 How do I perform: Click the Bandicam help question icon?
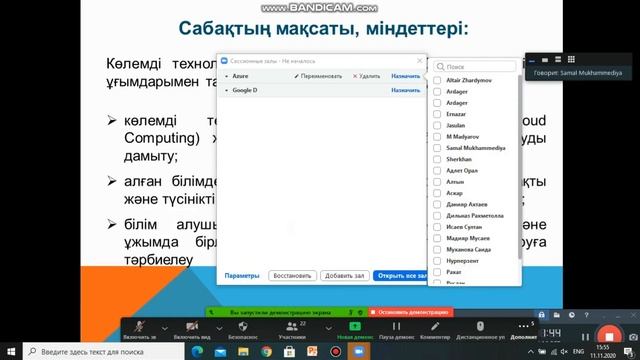[587, 315]
